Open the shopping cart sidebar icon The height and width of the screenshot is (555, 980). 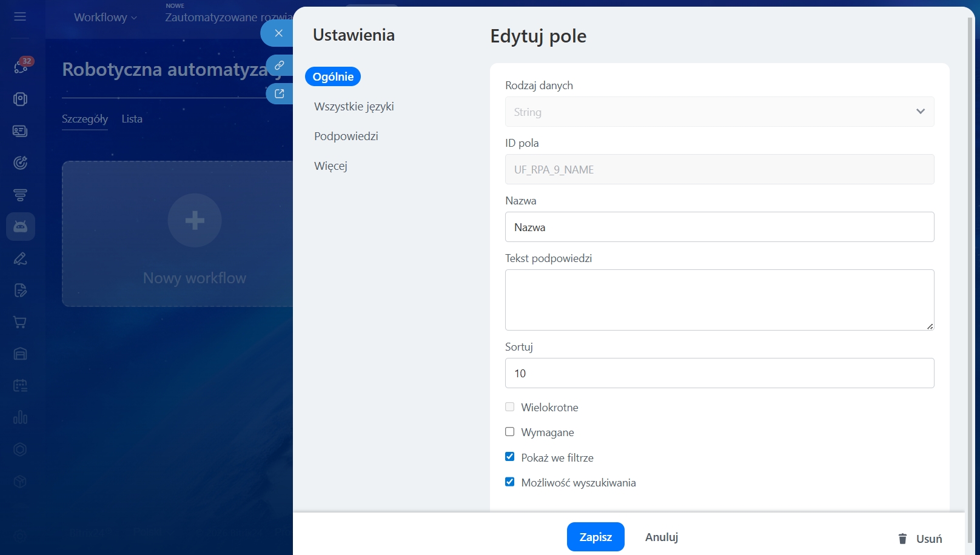coord(21,322)
